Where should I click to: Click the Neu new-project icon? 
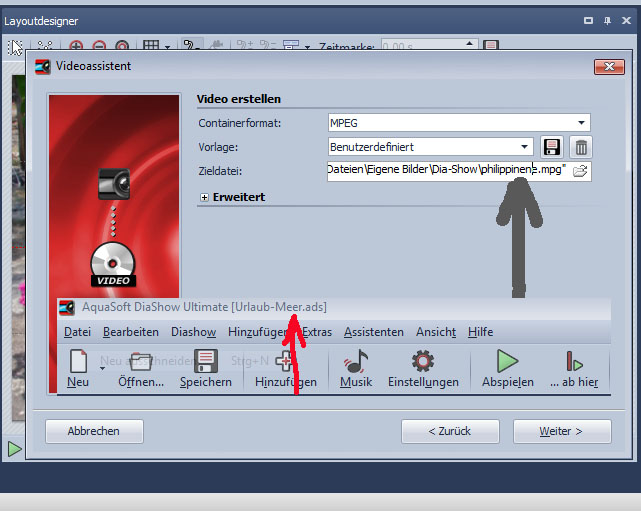[x=79, y=361]
